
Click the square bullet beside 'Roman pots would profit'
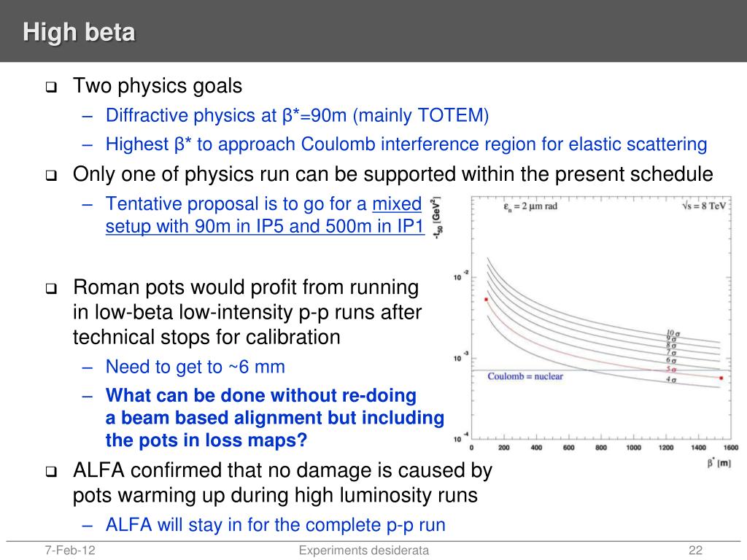pyautogui.click(x=51, y=289)
